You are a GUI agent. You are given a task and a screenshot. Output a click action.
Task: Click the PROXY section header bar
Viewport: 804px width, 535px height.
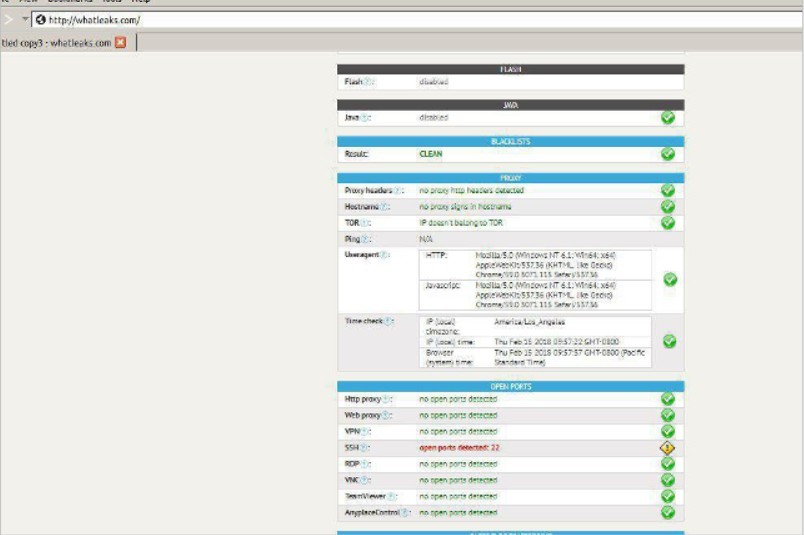point(510,177)
